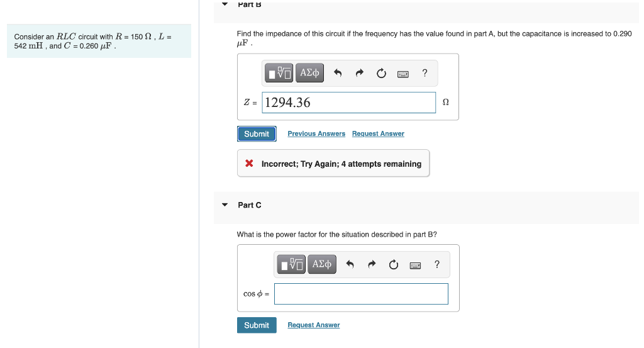Viewport: 644px width, 348px height.
Task: Open help question mark in Part B
Action: [425, 73]
